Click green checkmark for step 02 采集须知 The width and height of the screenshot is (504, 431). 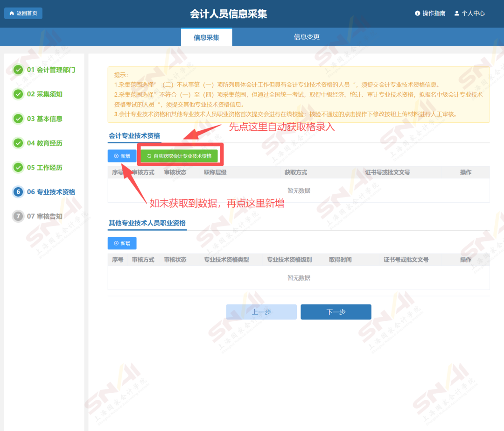click(x=18, y=94)
